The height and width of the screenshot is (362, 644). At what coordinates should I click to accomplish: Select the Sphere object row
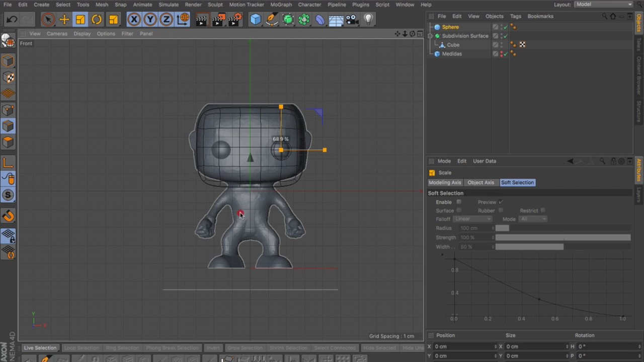click(450, 27)
